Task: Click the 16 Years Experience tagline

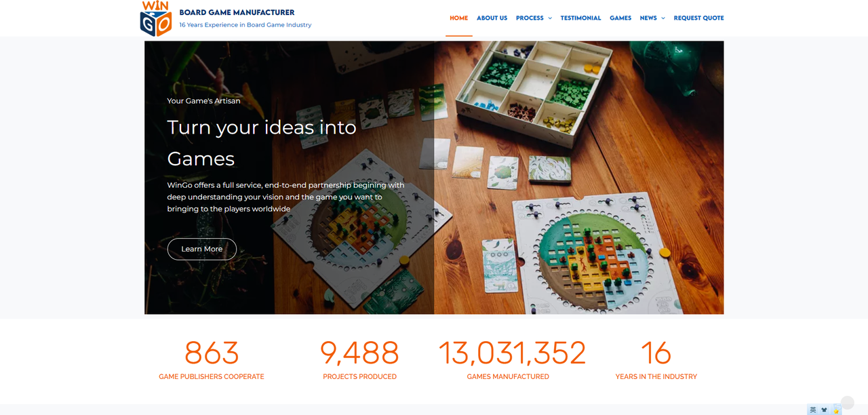Action: coord(245,25)
